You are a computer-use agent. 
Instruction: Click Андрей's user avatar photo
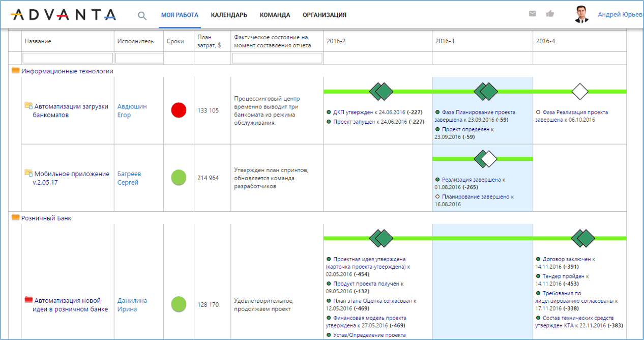tap(581, 15)
